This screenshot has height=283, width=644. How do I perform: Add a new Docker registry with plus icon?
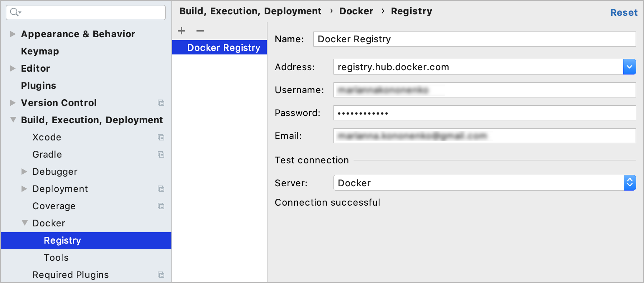(181, 31)
